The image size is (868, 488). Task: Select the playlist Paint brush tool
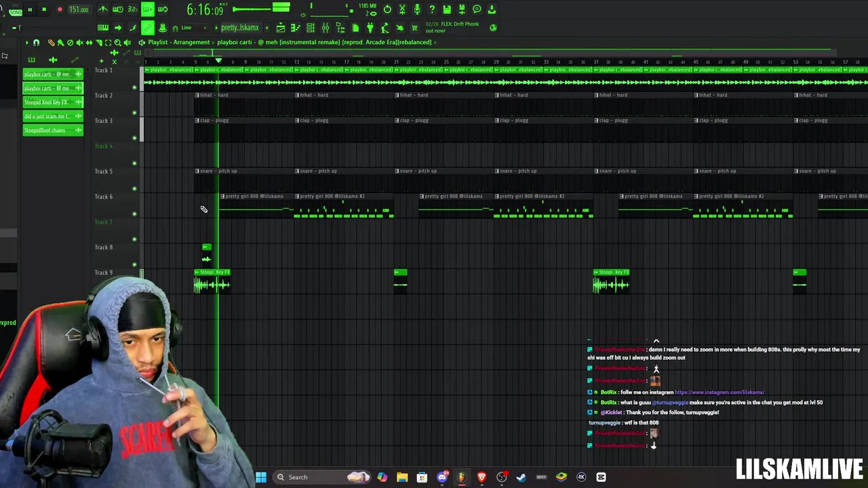[60, 43]
